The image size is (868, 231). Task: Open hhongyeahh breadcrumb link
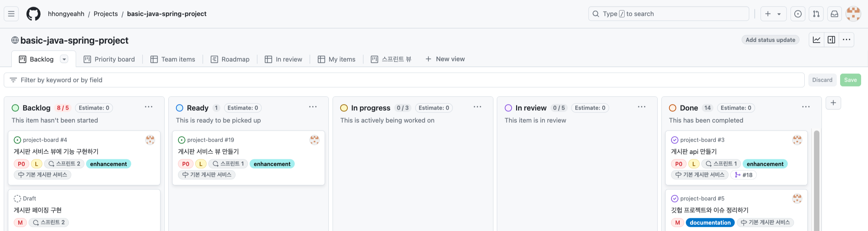(66, 14)
